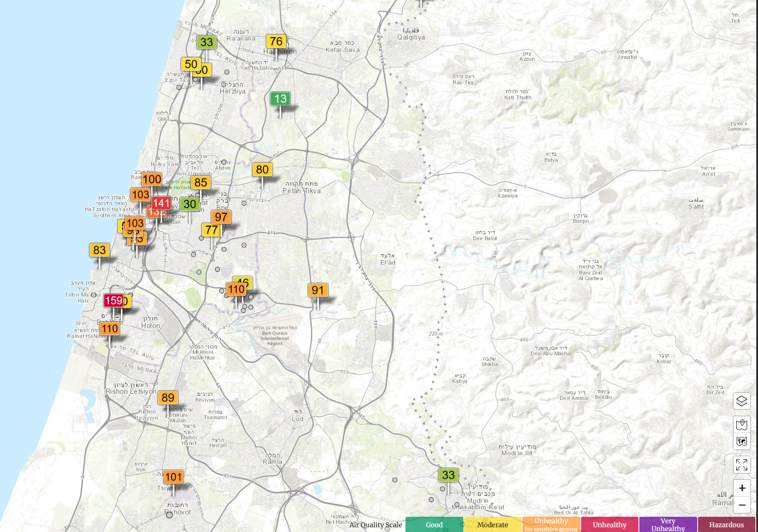Select the green 33 marker near Ra'anana
This screenshot has height=532, width=758.
tap(206, 42)
